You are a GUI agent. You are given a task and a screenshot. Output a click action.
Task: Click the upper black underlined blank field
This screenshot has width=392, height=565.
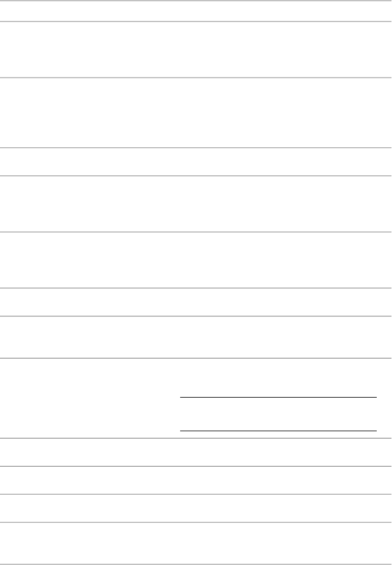(x=278, y=398)
